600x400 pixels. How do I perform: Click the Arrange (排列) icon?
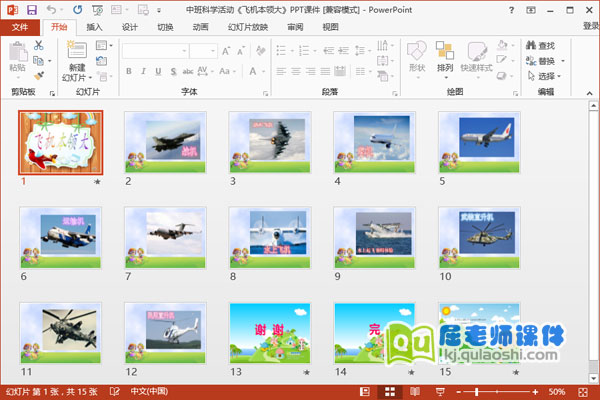click(445, 56)
